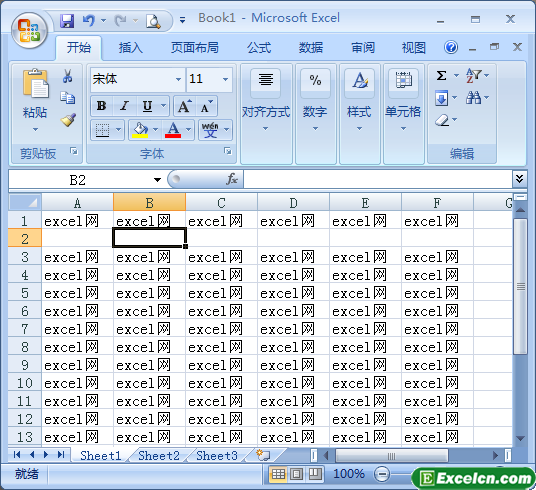Open Clipboard dialog launcher
This screenshot has width=536, height=490.
74,151
